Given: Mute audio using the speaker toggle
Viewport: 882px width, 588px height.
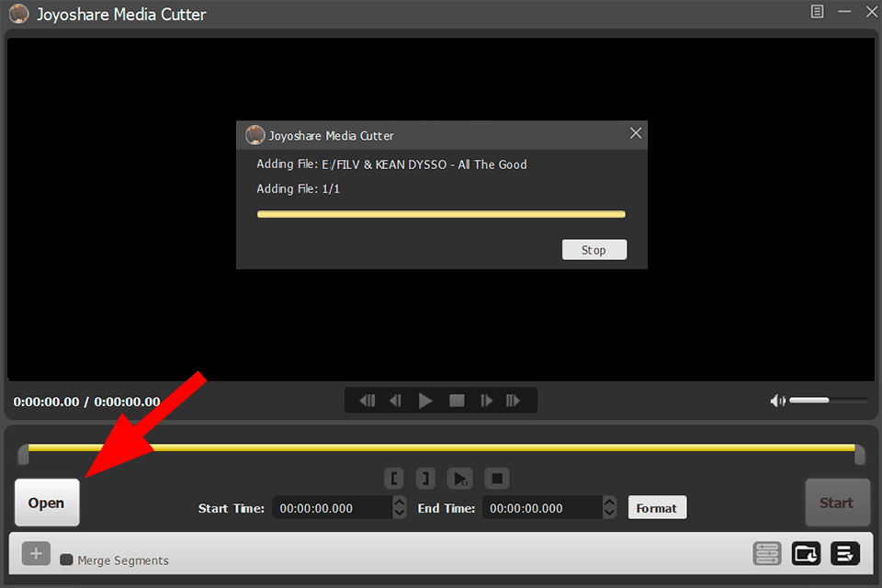Looking at the screenshot, I should pos(777,400).
